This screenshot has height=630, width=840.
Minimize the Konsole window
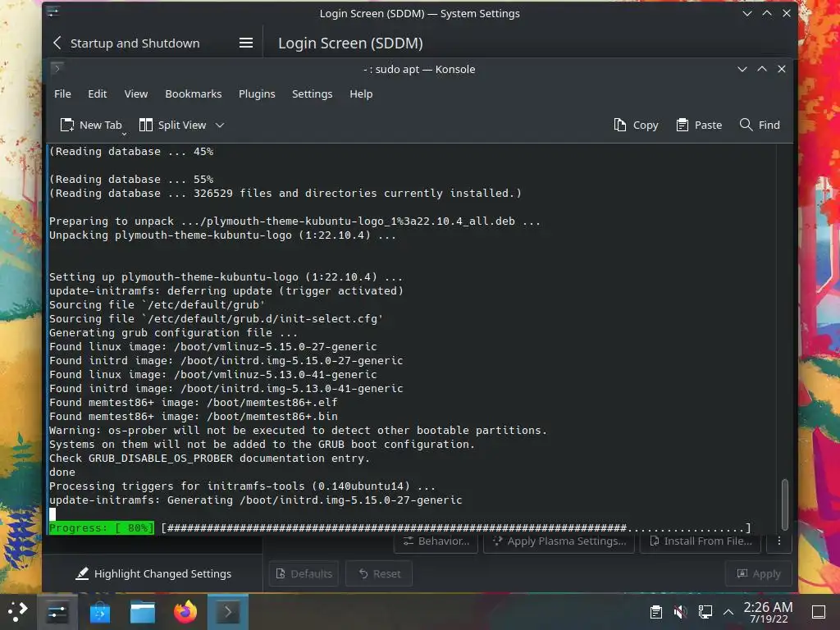[742, 69]
